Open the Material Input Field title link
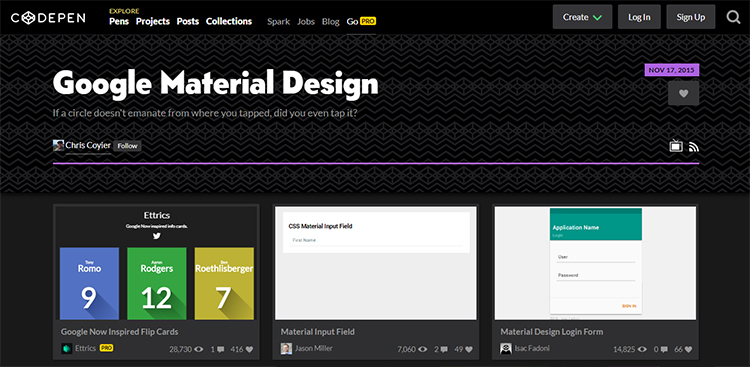Image resolution: width=750 pixels, height=367 pixels. 318,332
